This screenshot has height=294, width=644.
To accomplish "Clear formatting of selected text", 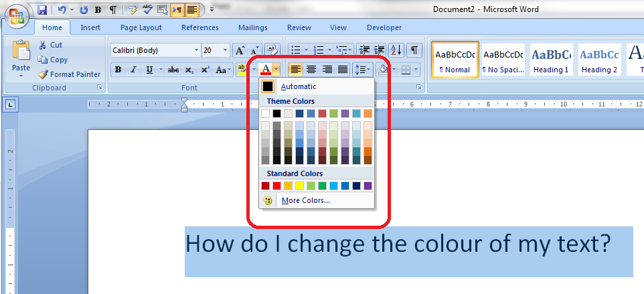I will click(272, 50).
